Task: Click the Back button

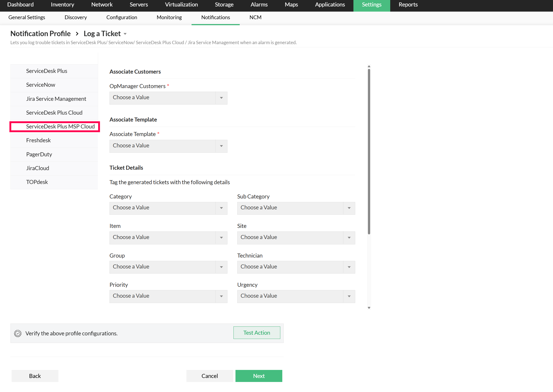Action: [x=35, y=376]
